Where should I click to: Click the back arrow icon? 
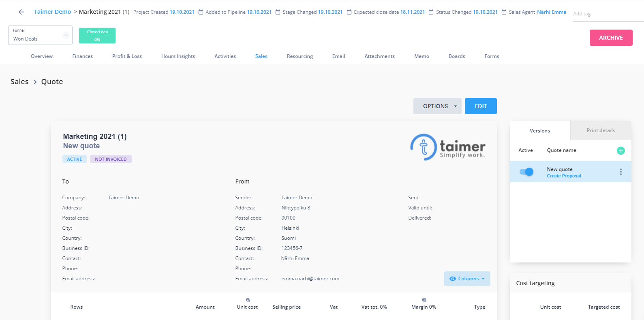click(x=21, y=12)
